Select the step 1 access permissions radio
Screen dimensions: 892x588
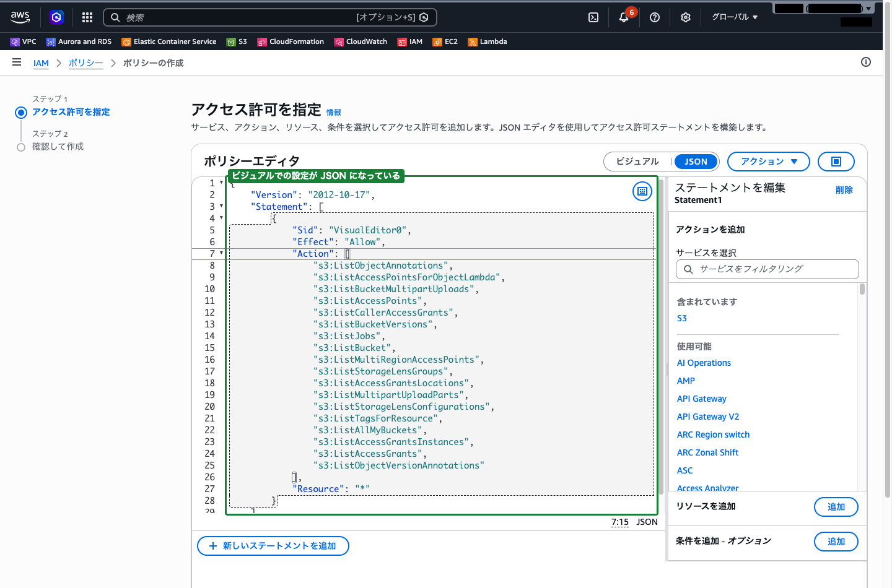(x=21, y=113)
